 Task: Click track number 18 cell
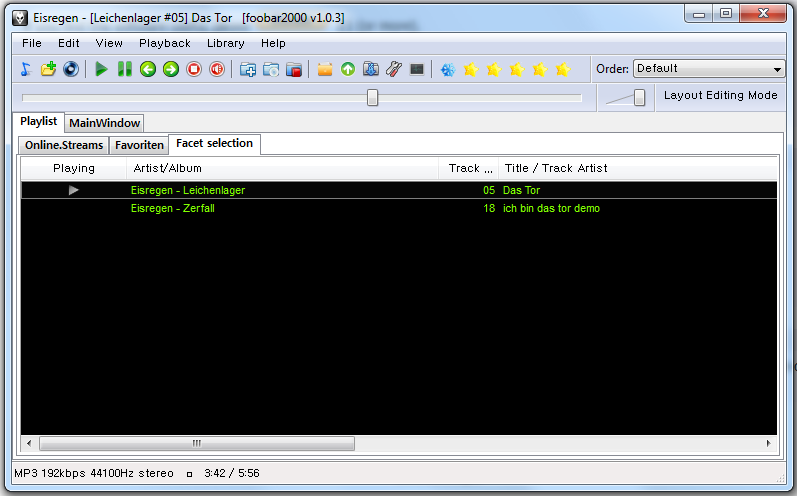pyautogui.click(x=489, y=208)
